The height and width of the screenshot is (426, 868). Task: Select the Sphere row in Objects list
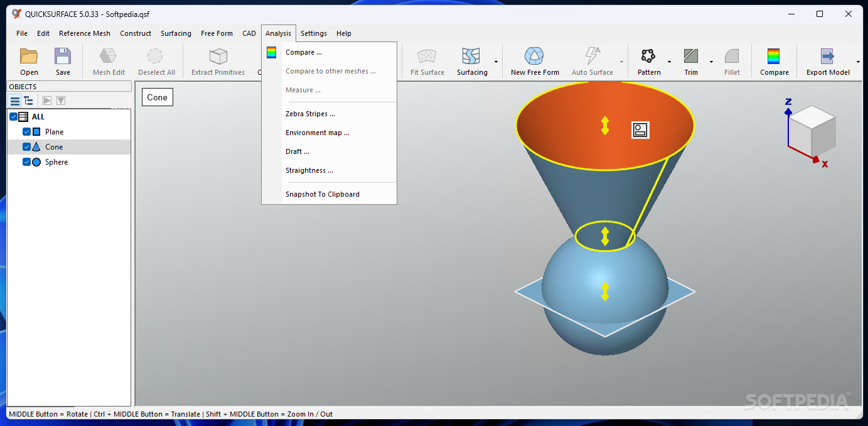69,162
